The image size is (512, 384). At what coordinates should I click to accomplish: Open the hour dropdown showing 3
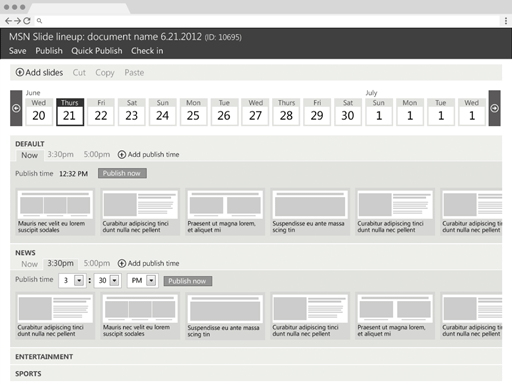[x=72, y=281]
